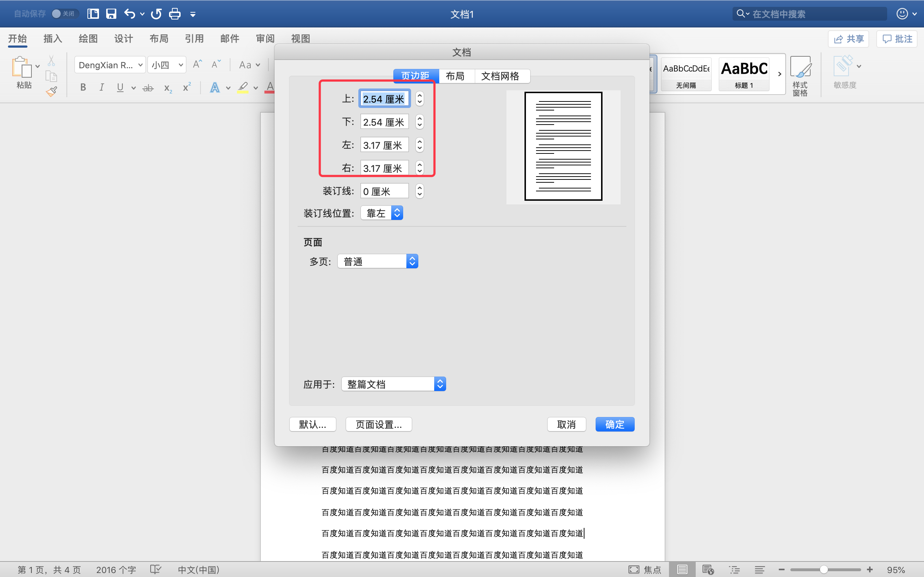Image resolution: width=924 pixels, height=577 pixels.
Task: Click the Undo arrow icon
Action: click(x=129, y=14)
